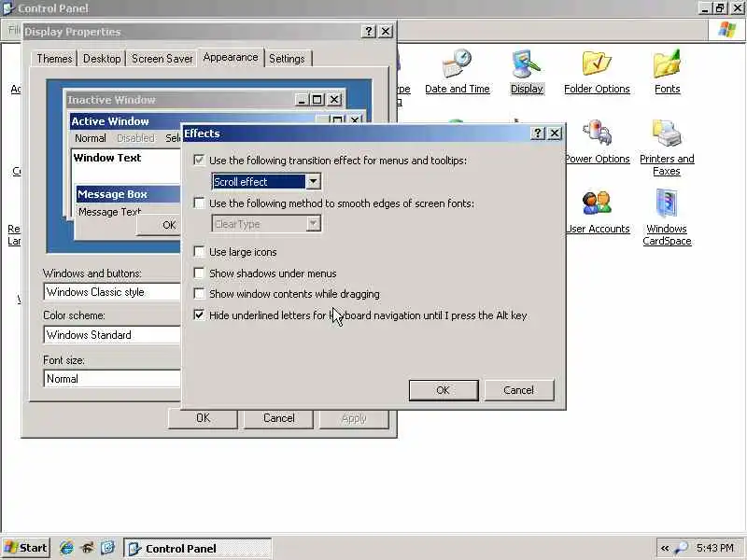The width and height of the screenshot is (747, 560).
Task: Open the ClearType dropdown
Action: click(x=313, y=224)
